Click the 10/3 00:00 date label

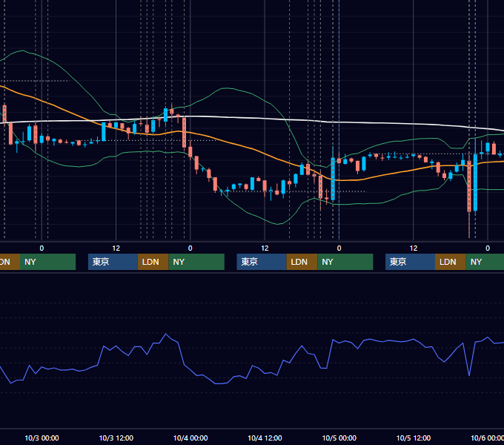42,438
